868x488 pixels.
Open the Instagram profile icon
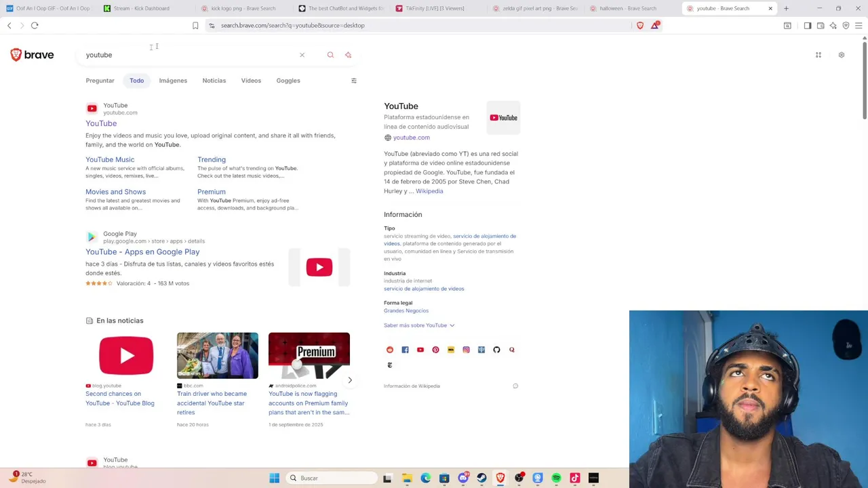click(x=466, y=350)
